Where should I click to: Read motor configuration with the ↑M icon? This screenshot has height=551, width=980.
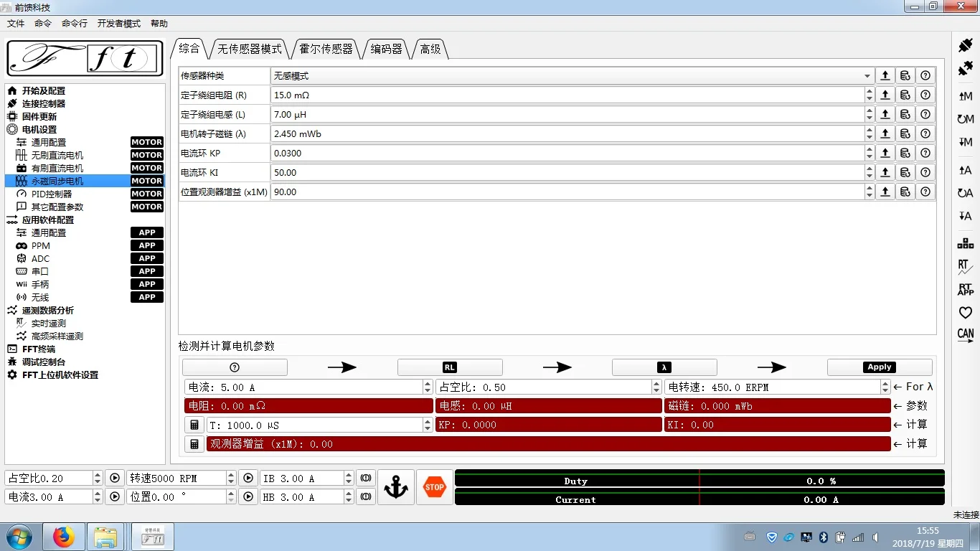tap(966, 96)
